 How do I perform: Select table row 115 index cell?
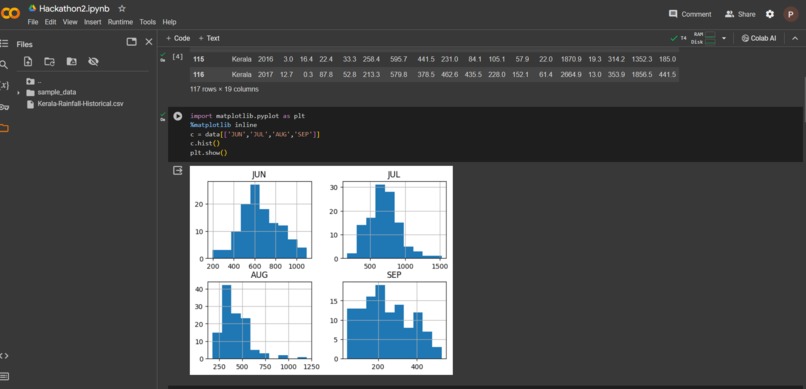tap(198, 60)
